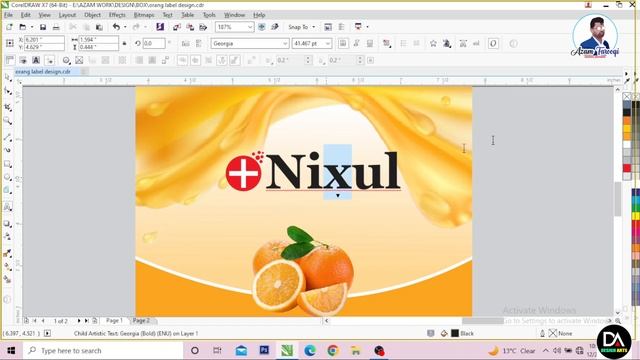The width and height of the screenshot is (640, 360).
Task: Pick the no-color X swatch in palette
Action: coord(627,96)
